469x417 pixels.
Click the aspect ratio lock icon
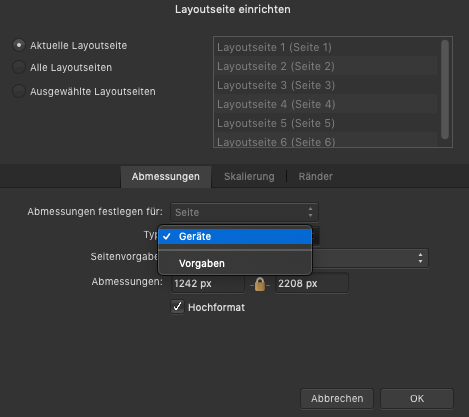point(260,284)
